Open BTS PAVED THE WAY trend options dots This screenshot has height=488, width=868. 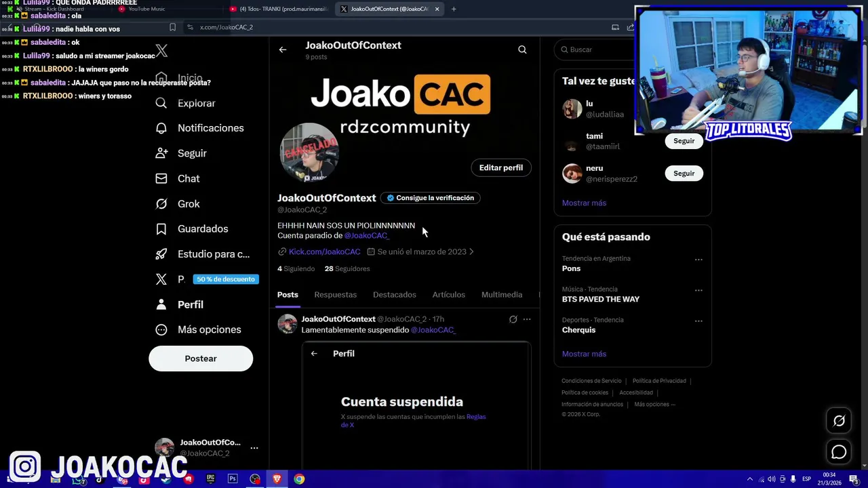coord(698,290)
